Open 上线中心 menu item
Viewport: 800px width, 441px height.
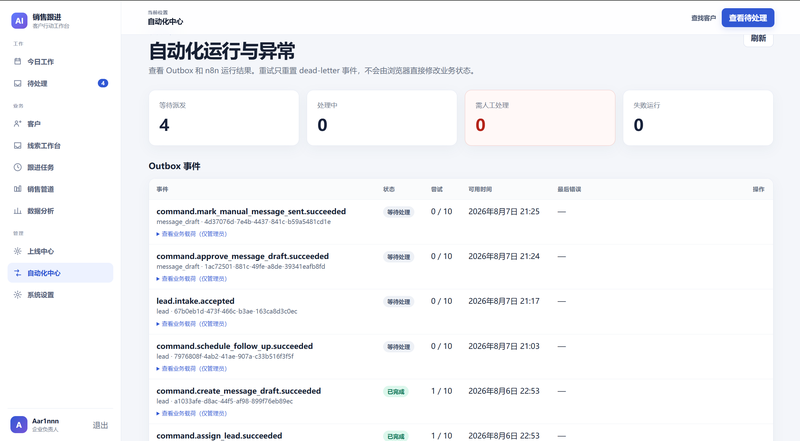60,251
